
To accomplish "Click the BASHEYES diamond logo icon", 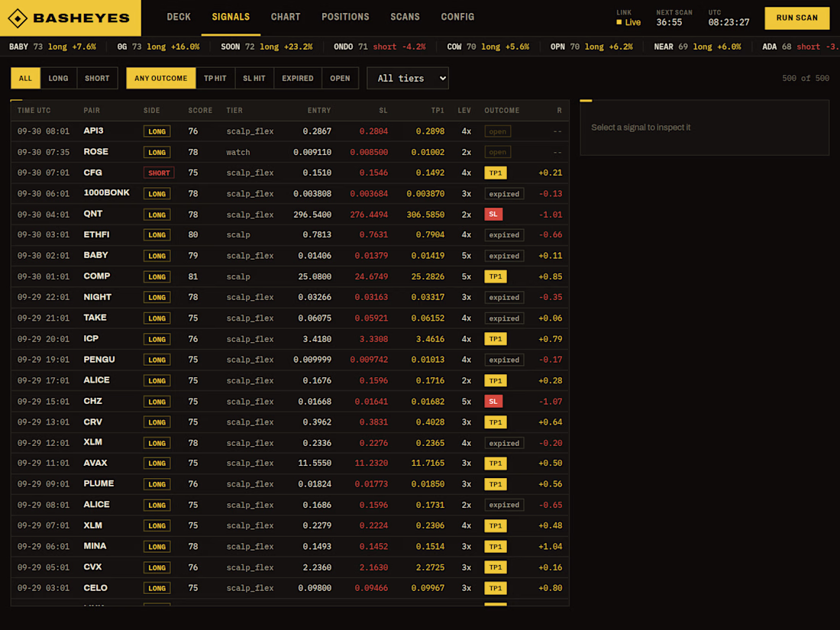I will coord(18,18).
